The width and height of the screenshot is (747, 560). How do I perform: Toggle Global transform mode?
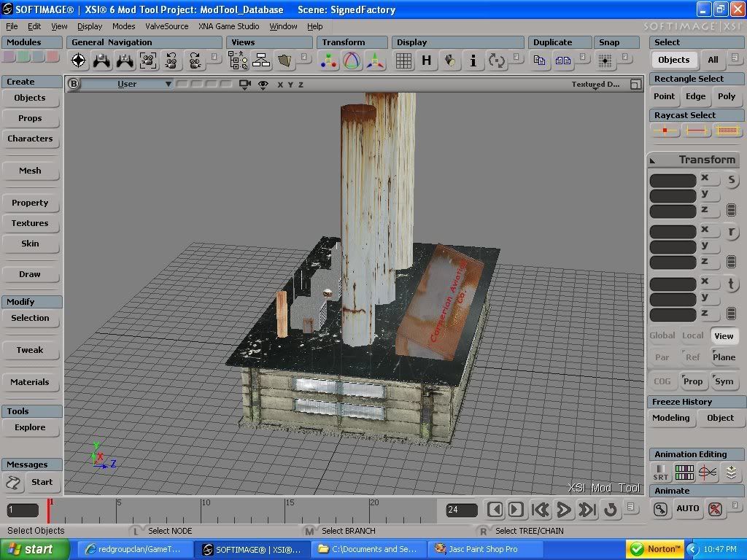[x=662, y=335]
